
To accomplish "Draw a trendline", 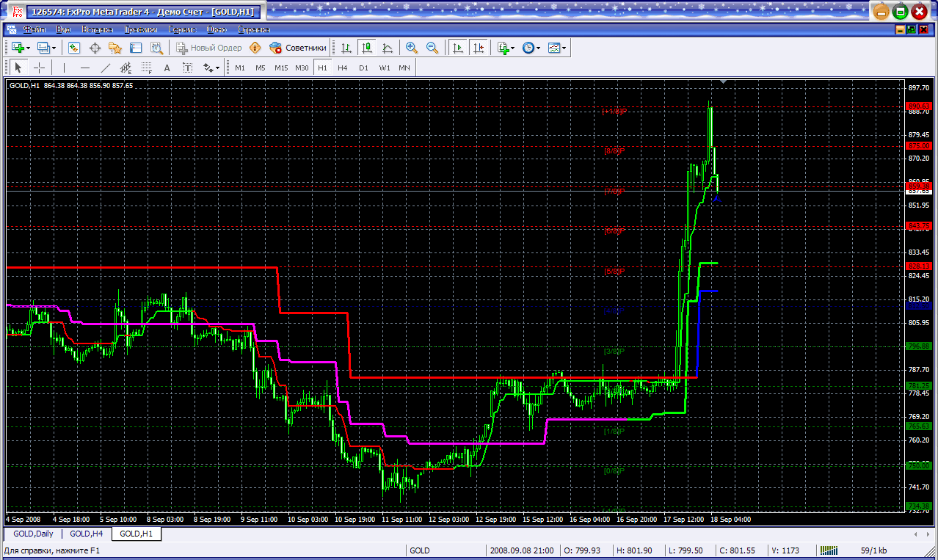I will pyautogui.click(x=106, y=68).
